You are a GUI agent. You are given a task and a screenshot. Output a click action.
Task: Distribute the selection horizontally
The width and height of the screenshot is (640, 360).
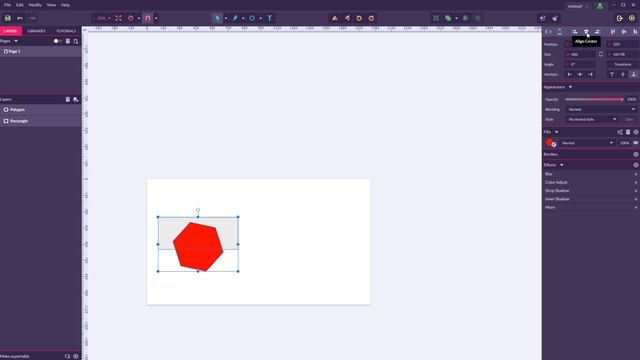548,31
